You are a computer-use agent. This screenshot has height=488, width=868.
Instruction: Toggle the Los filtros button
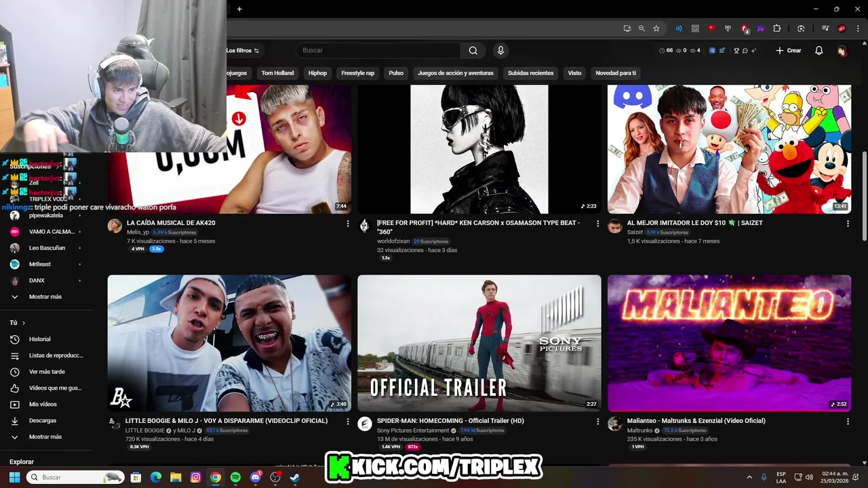pos(243,51)
